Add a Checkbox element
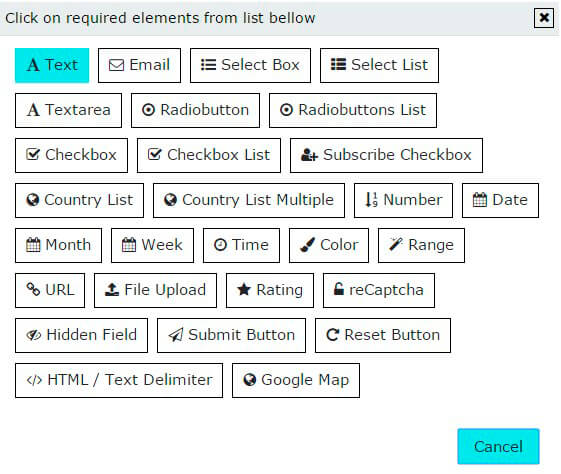561x474 pixels. coord(71,155)
